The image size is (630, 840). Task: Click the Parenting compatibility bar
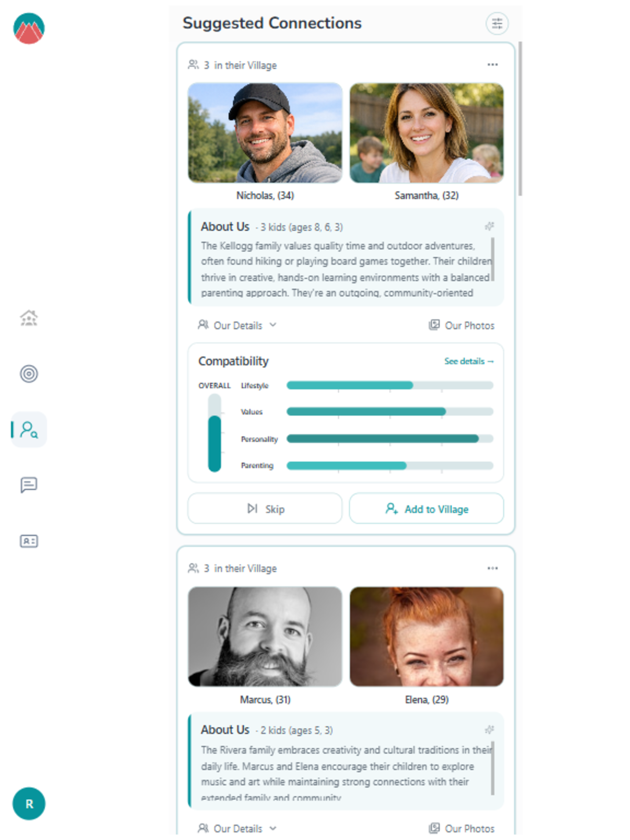point(389,465)
